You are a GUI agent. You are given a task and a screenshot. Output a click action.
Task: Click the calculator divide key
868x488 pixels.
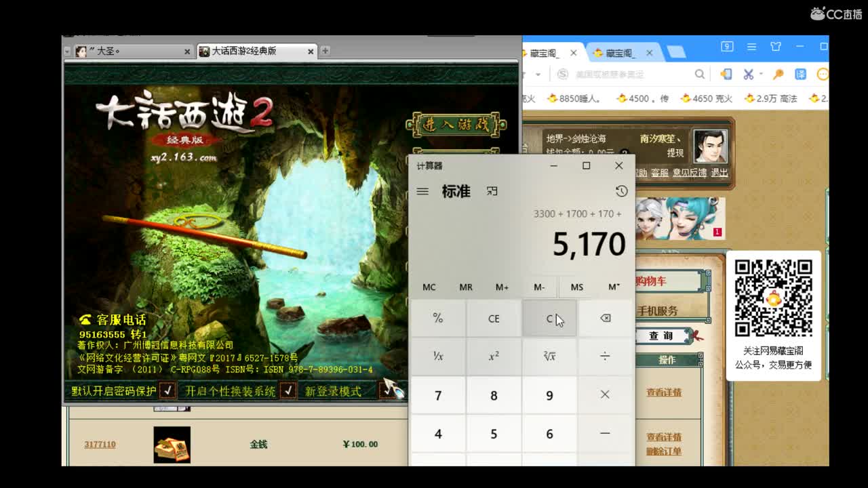point(605,356)
